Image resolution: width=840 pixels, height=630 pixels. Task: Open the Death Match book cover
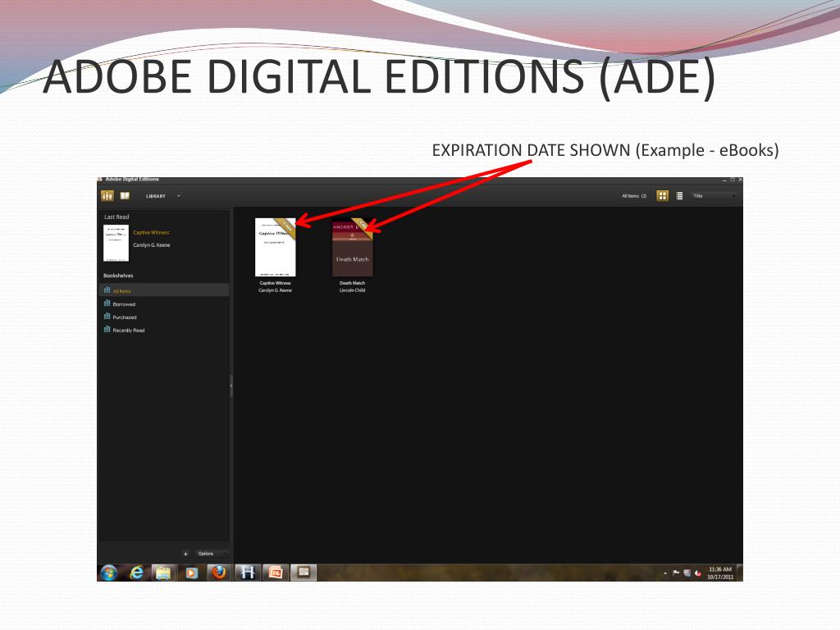(353, 248)
